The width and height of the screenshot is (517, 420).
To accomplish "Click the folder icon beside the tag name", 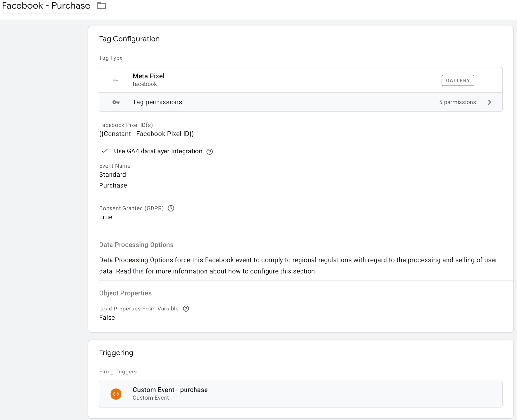I will pos(101,5).
